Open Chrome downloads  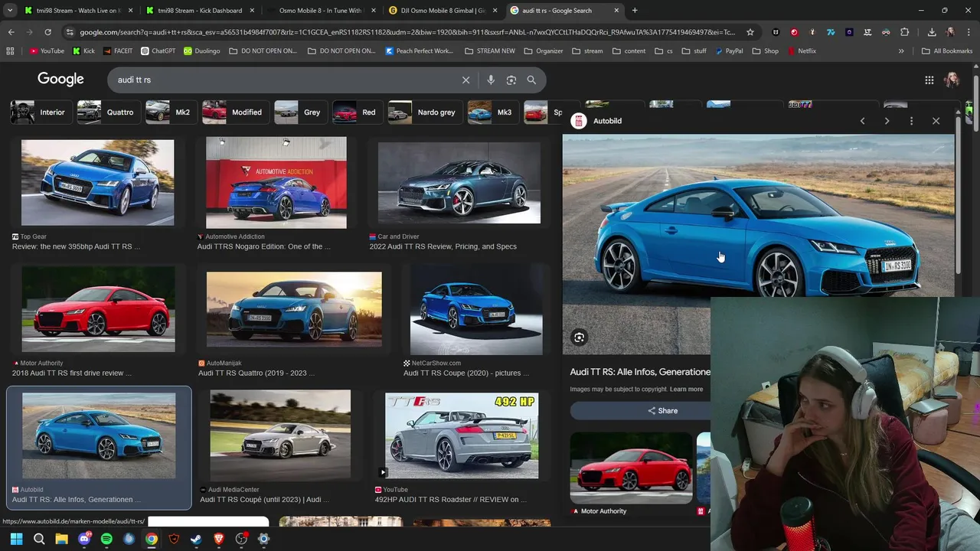(x=931, y=32)
